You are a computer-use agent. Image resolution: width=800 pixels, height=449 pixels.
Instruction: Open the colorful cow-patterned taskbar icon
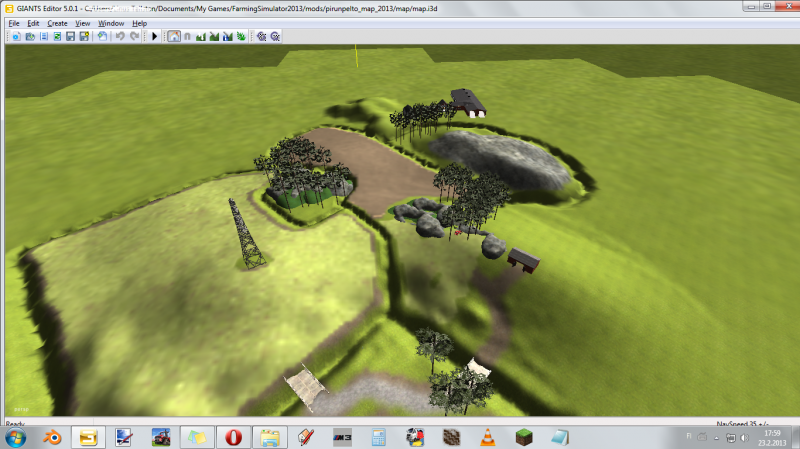click(x=415, y=438)
